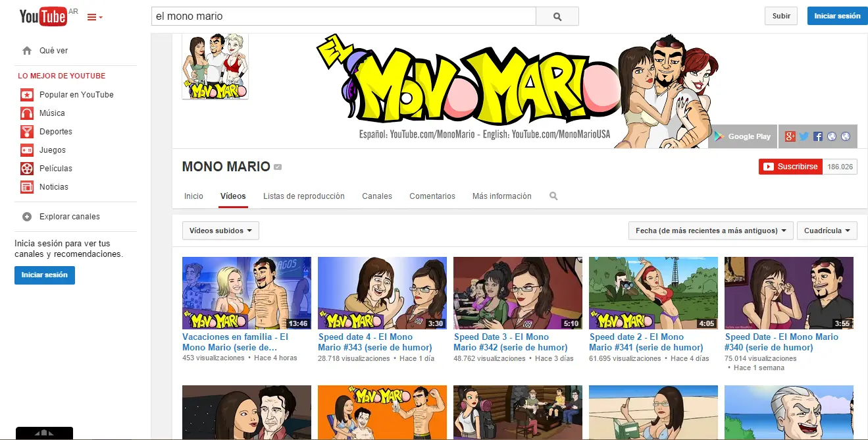The height and width of the screenshot is (440, 868).
Task: Switch to the Comentarios tab
Action: (432, 196)
